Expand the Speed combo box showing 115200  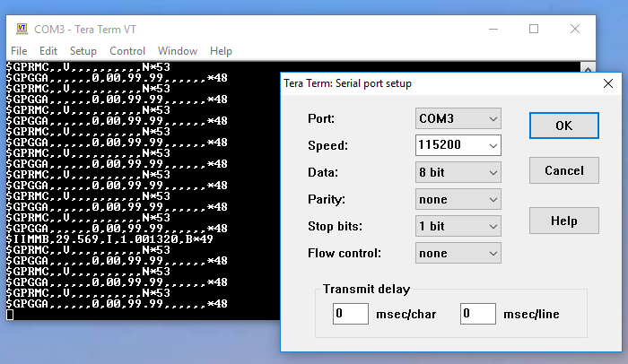[458, 145]
